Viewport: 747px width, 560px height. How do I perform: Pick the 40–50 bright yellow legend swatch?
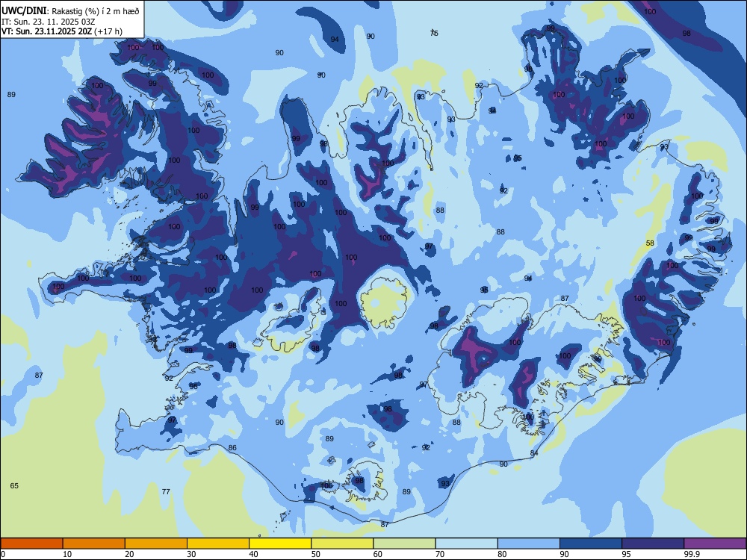[280, 544]
